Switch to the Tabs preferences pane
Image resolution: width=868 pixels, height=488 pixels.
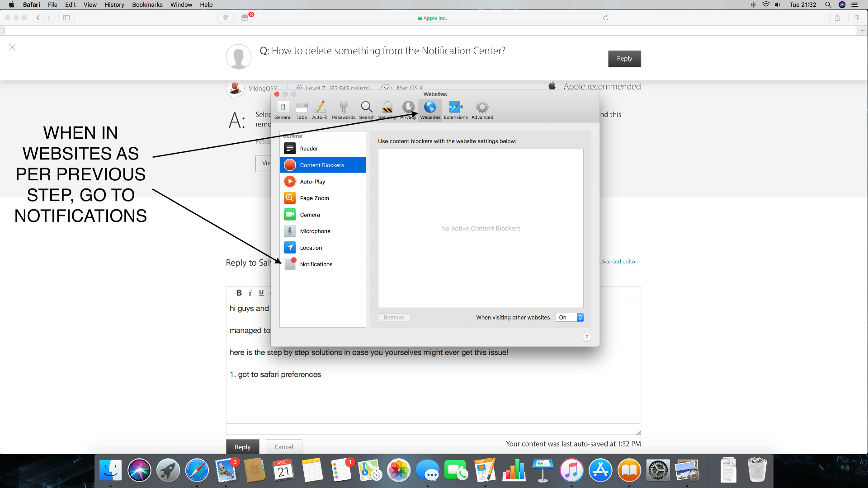(302, 110)
